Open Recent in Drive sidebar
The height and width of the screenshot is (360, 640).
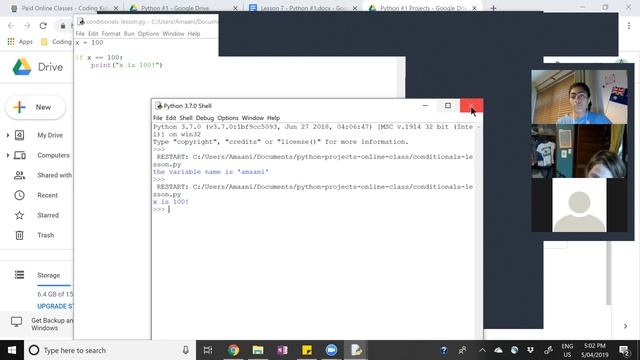47,195
